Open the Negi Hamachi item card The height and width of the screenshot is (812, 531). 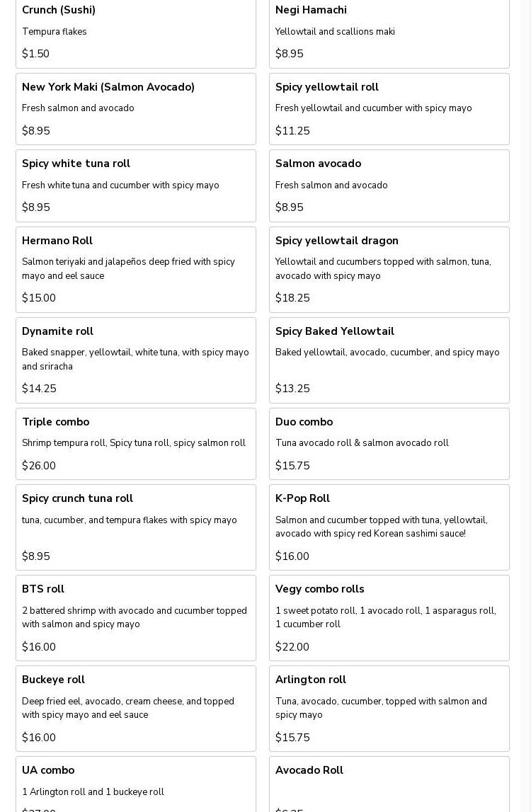[x=389, y=32]
